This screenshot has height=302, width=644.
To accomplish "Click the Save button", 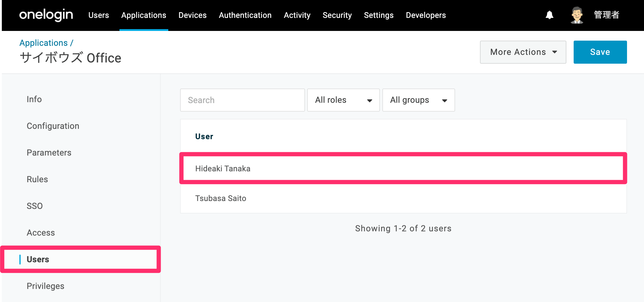I will [x=600, y=52].
